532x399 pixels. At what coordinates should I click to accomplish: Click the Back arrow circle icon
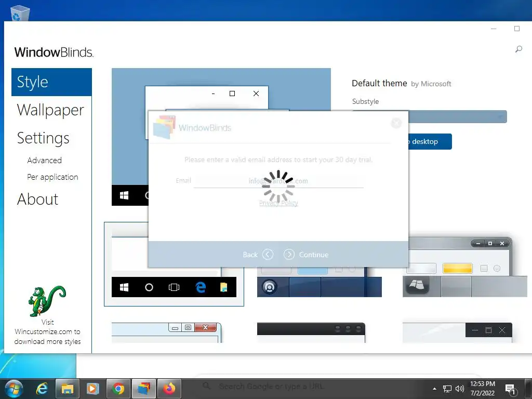pos(268,255)
